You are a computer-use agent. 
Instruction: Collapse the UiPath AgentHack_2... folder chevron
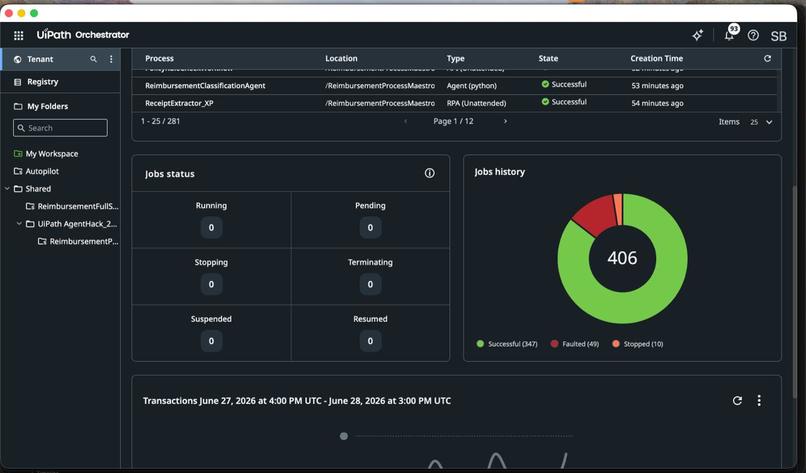click(x=19, y=224)
